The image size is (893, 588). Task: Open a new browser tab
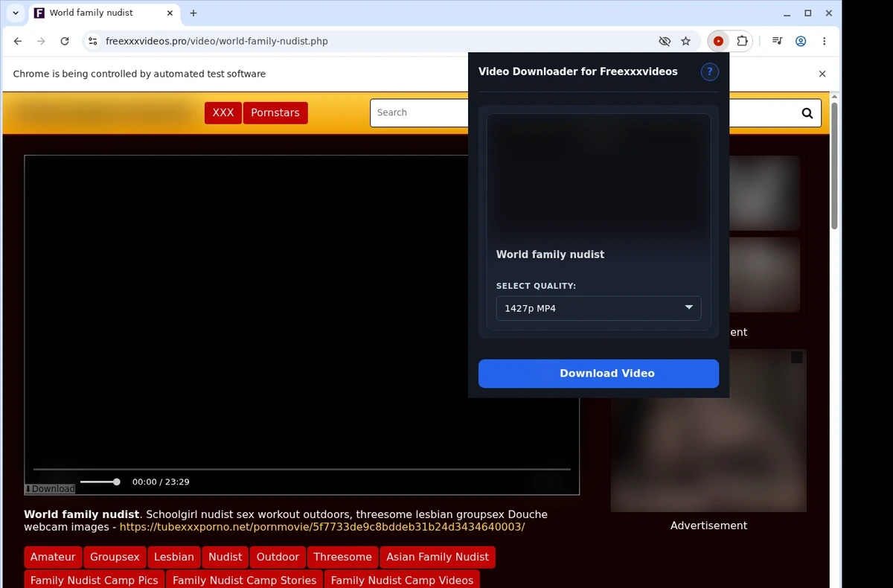193,13
